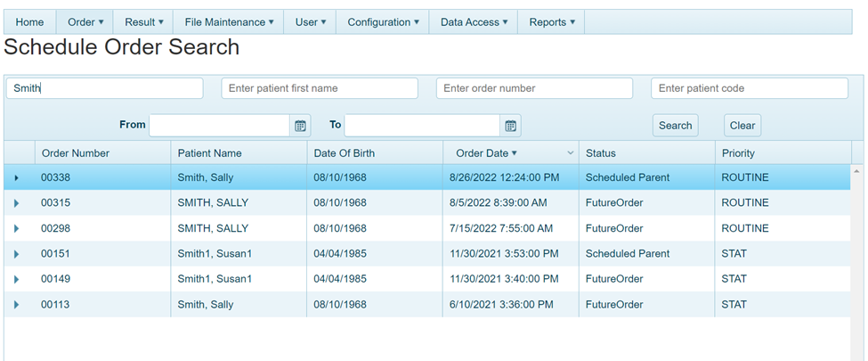Expand order 00151 row arrow
This screenshot has height=361, width=868.
[x=17, y=254]
